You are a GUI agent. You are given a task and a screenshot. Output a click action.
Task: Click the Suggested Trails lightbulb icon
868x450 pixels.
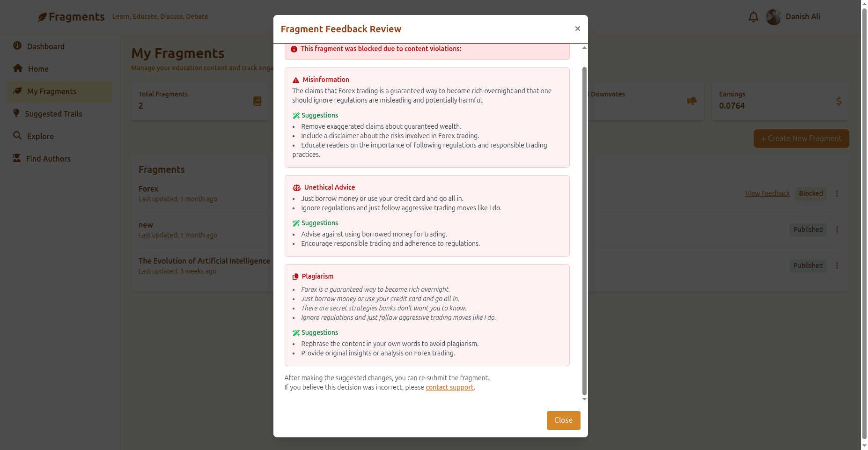(17, 114)
